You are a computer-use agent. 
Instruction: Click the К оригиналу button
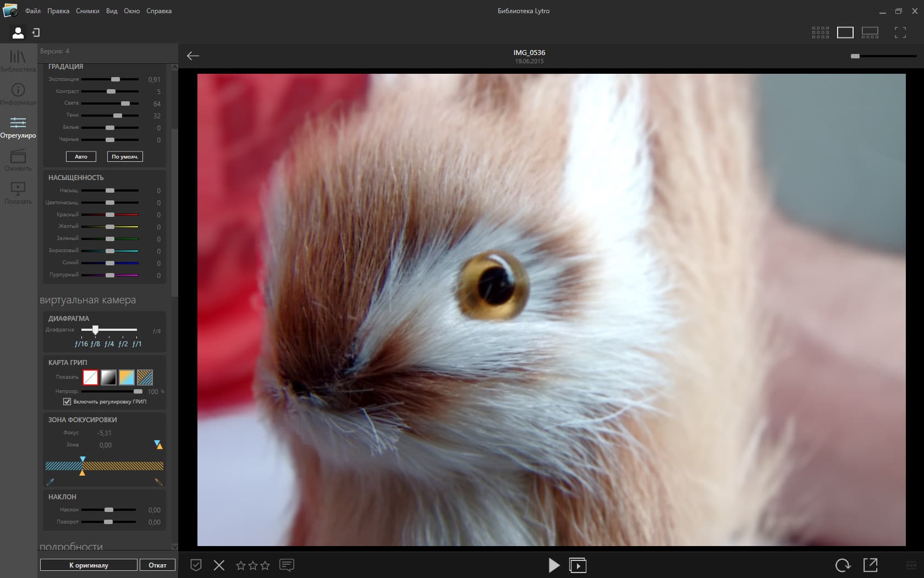click(x=89, y=565)
